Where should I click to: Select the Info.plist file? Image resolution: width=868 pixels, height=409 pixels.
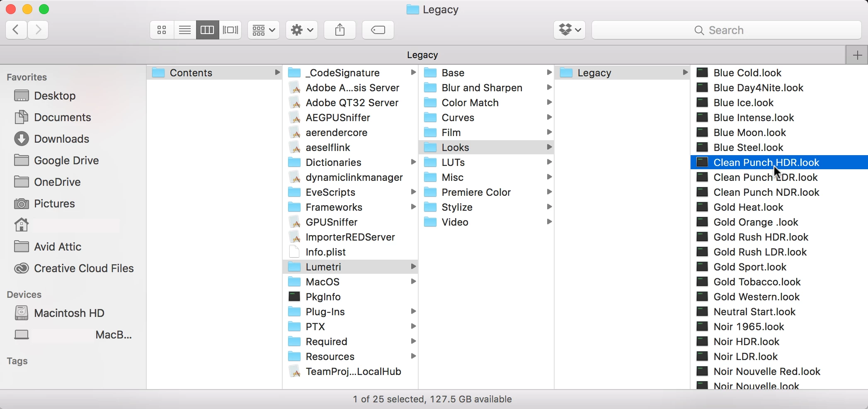(x=351, y=252)
